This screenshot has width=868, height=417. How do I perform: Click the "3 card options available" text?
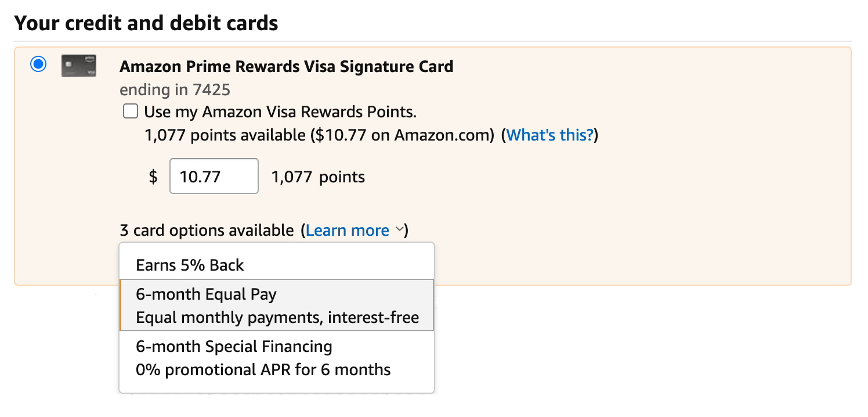tap(207, 231)
